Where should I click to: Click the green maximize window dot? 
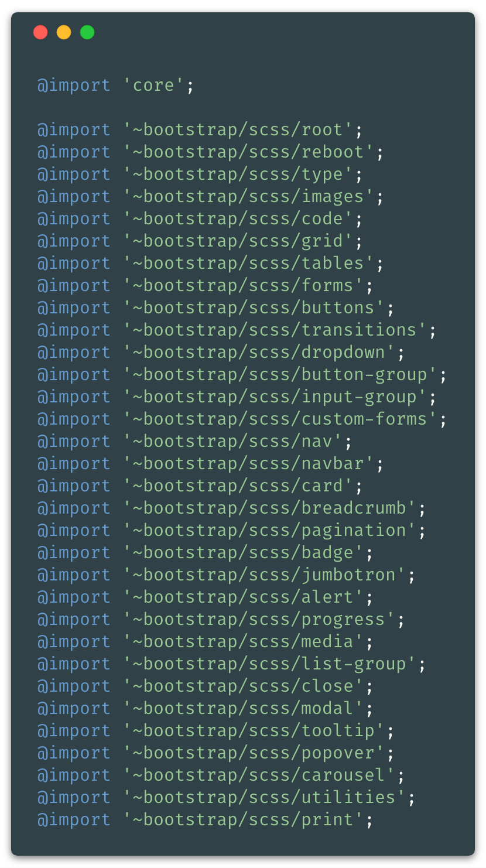[87, 32]
